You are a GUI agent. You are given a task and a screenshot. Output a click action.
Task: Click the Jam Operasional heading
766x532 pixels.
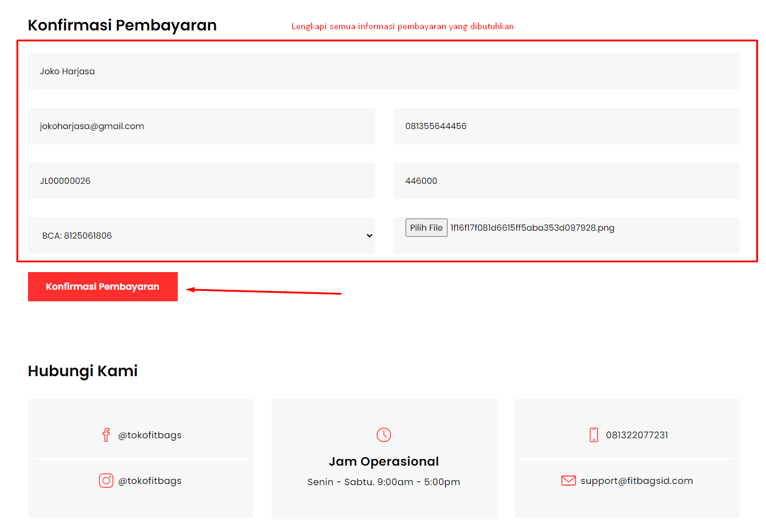point(384,461)
